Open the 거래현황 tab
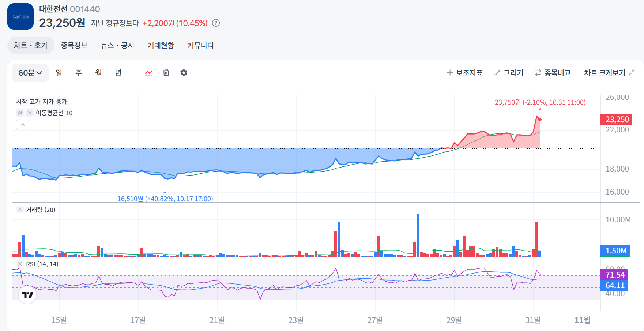 [x=161, y=45]
